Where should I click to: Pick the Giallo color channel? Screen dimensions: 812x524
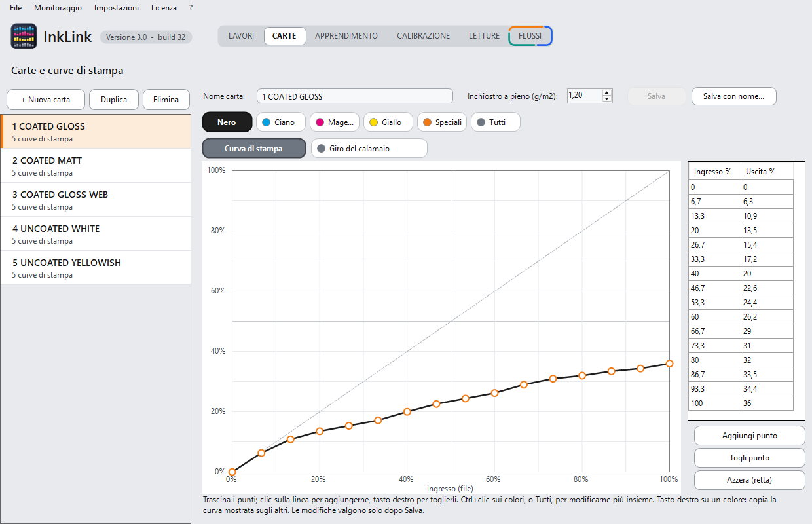(x=388, y=122)
